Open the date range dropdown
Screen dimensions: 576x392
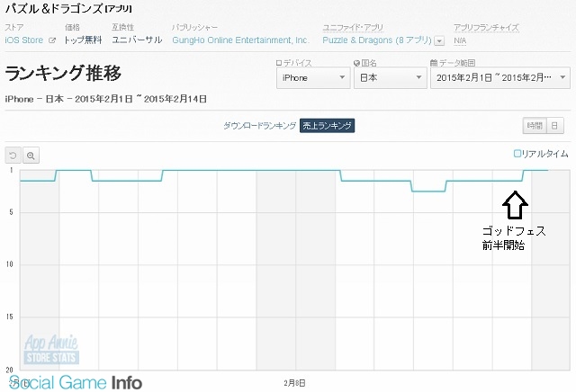coord(500,78)
